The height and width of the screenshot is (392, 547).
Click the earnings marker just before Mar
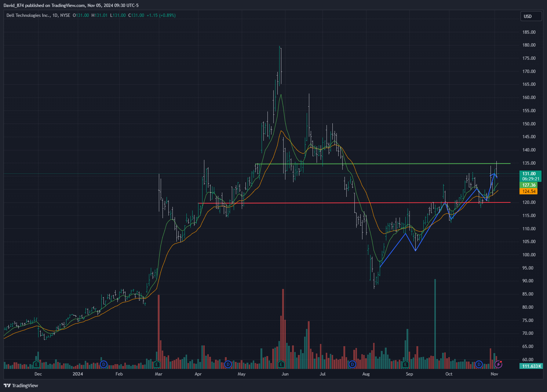pyautogui.click(x=157, y=364)
